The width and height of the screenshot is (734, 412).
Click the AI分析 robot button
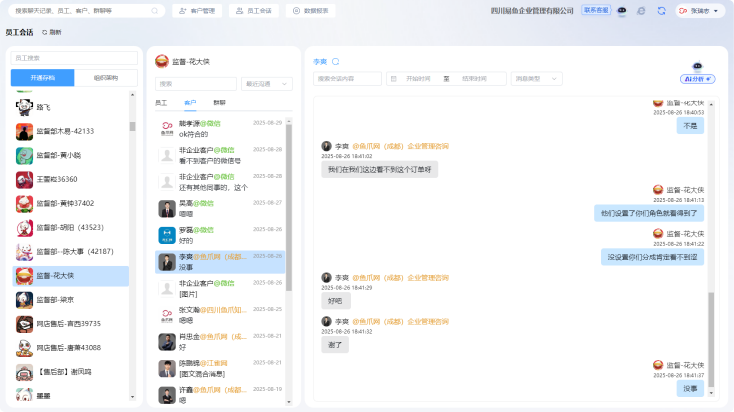point(698,77)
